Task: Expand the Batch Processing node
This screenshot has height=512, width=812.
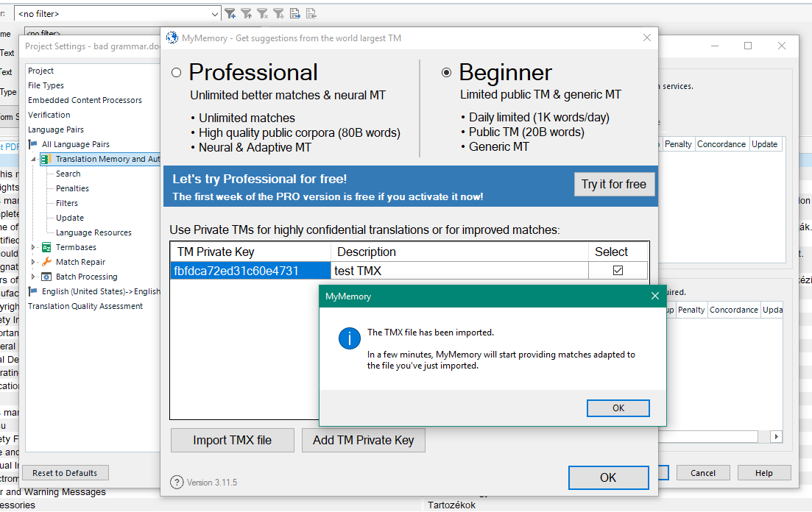Action: click(33, 277)
